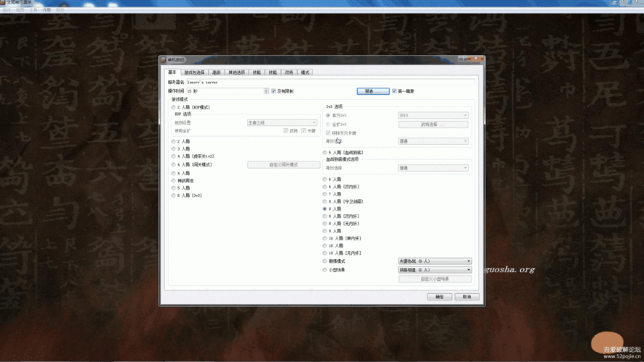Open 身份选择 dropdown in 血战到底模式选项
Image resolution: width=644 pixels, height=362 pixels.
433,168
